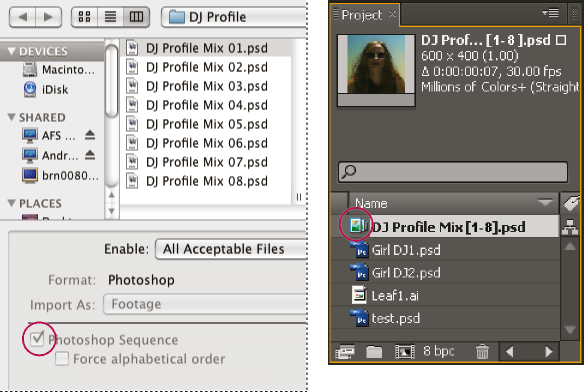This screenshot has width=584, height=392.
Task: Click the Project panel left arrow
Action: 510,351
